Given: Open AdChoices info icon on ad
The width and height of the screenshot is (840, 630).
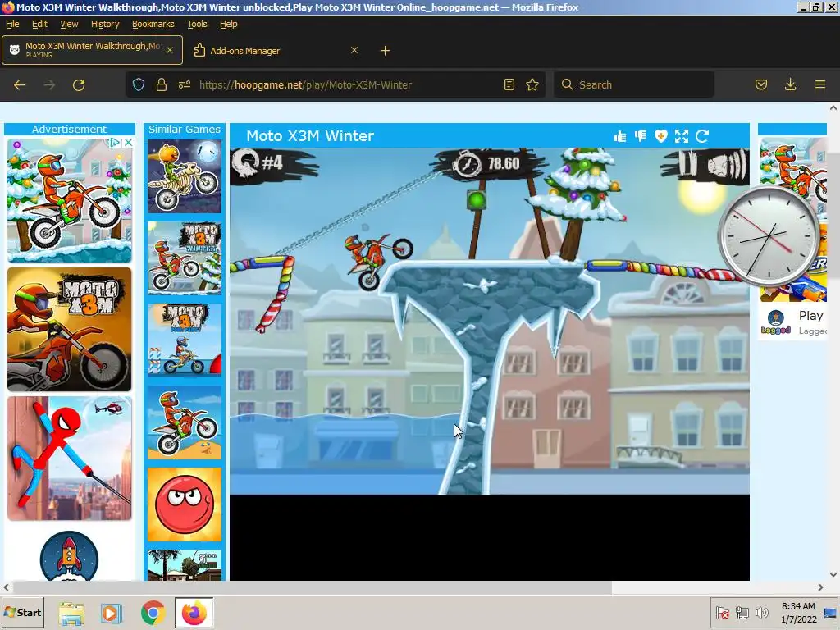Looking at the screenshot, I should coord(115,143).
